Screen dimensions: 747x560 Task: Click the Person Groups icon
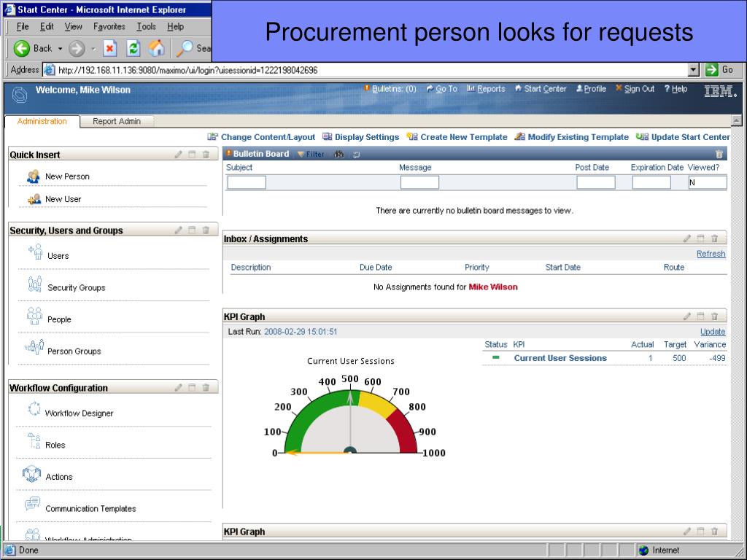click(34, 347)
